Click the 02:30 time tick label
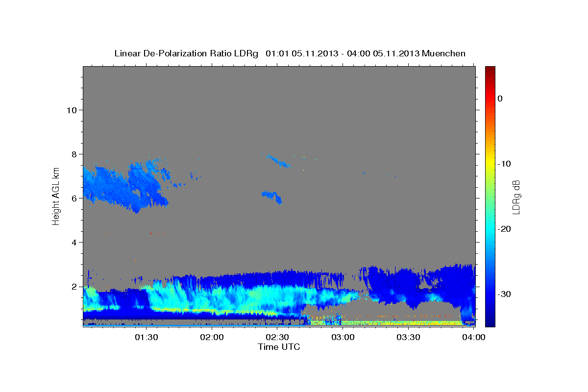 (x=277, y=337)
